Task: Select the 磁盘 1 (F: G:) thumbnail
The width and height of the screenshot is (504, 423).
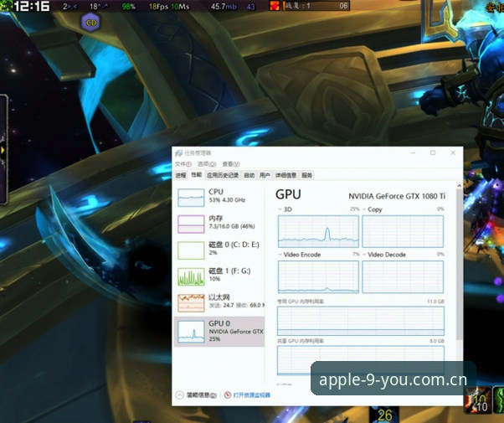Action: (x=191, y=277)
